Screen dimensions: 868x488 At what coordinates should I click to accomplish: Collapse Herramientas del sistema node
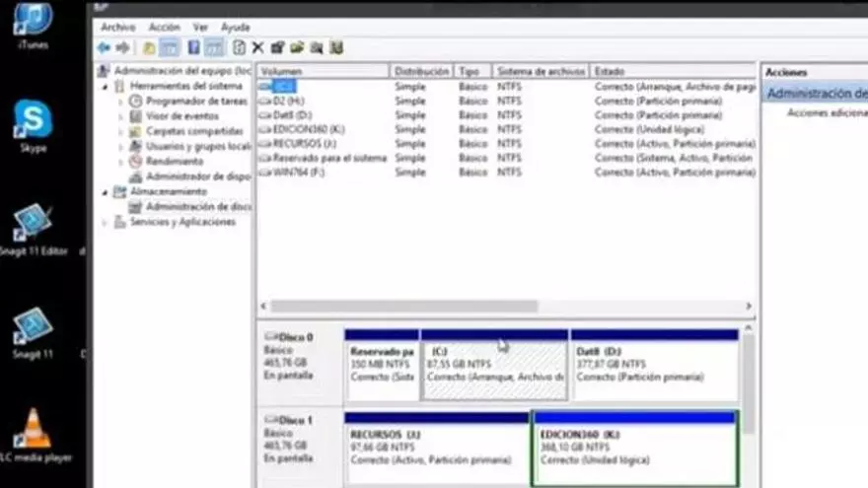tap(107, 87)
